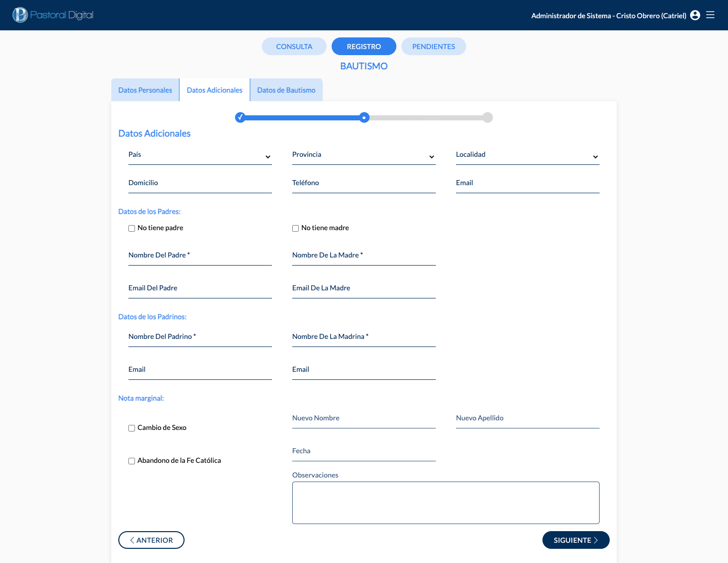The height and width of the screenshot is (563, 728).
Task: Select the REGISTRO tab
Action: click(x=364, y=47)
